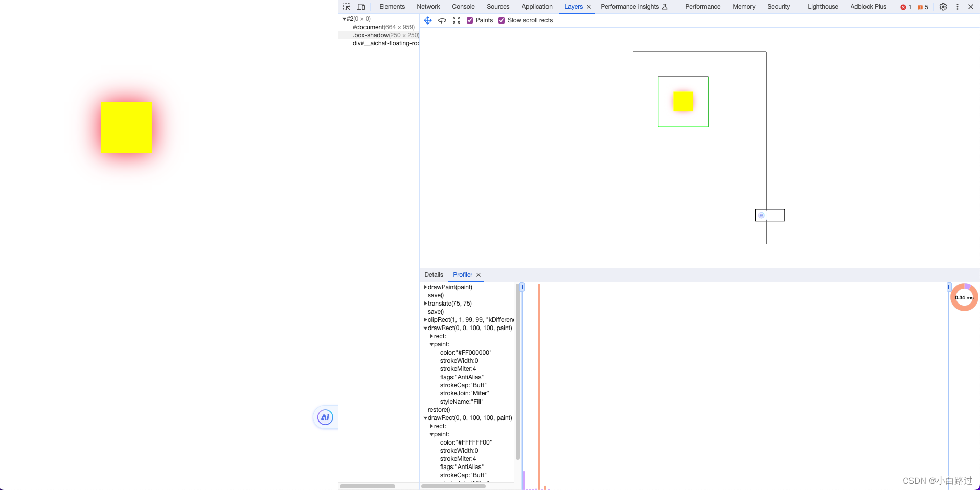This screenshot has width=980, height=490.
Task: Collapse paint under the first drawRect
Action: click(x=431, y=344)
